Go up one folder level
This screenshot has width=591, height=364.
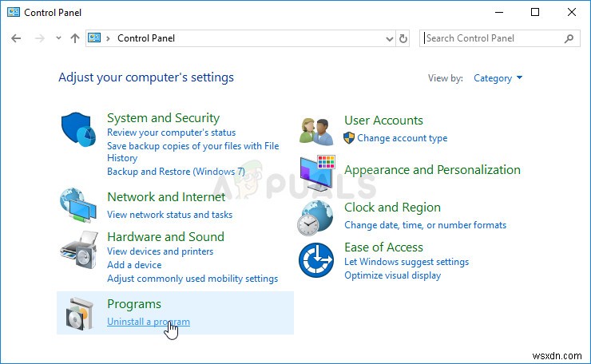(75, 38)
